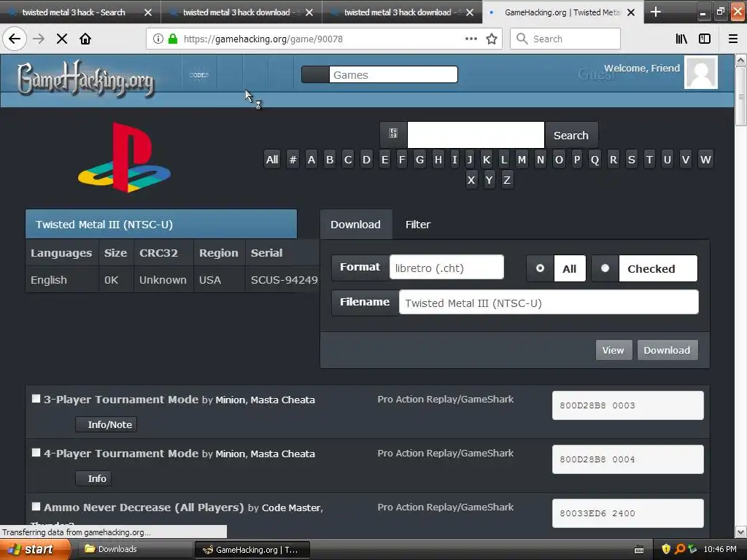Click the guest profile avatar
Screen dimensions: 747x560
point(701,72)
